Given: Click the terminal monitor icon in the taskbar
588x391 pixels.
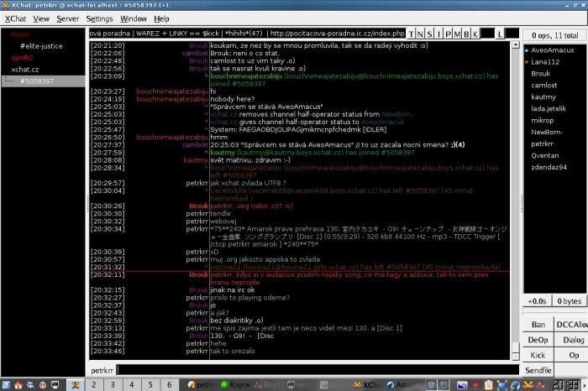Looking at the screenshot, I should pyautogui.click(x=55, y=384).
